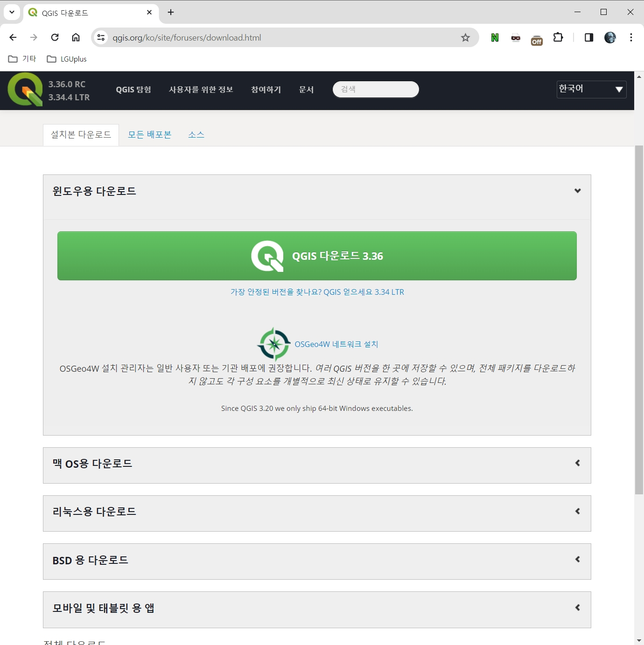Viewport: 644px width, 645px height.
Task: Click the 3.34.4 LTR version link
Action: [x=69, y=97]
